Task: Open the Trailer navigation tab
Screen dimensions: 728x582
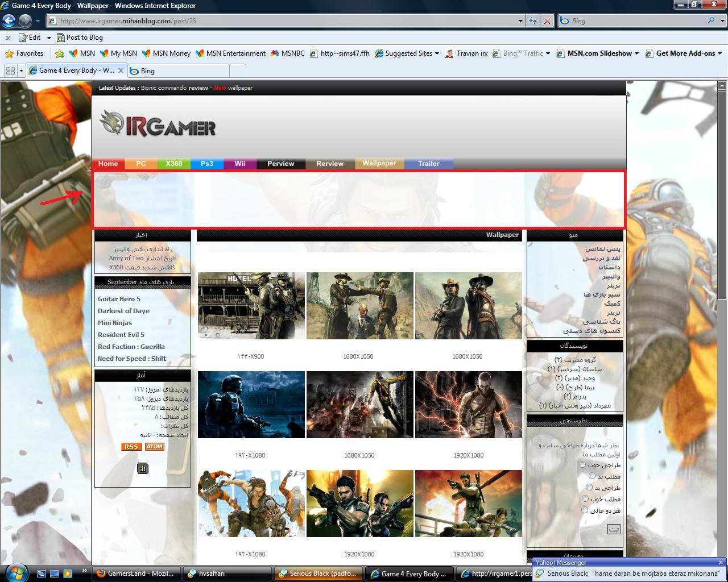Action: 429,164
